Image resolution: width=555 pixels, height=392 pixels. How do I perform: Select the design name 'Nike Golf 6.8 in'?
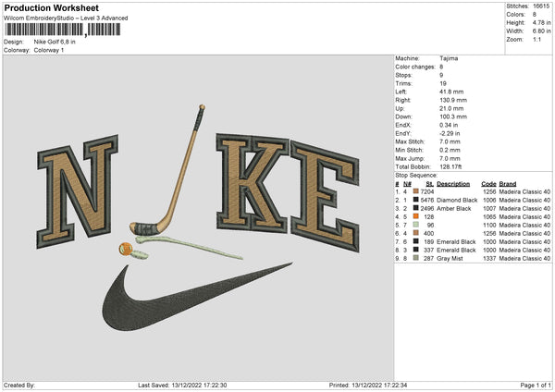[x=55, y=42]
